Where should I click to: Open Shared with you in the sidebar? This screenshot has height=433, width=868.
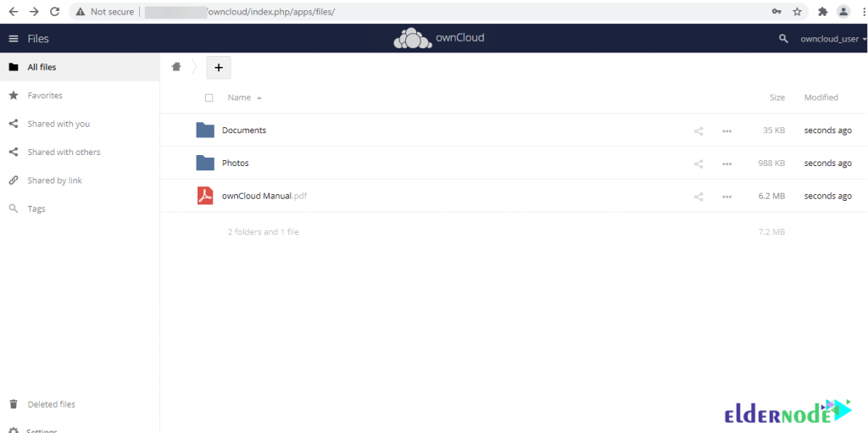(x=80, y=124)
